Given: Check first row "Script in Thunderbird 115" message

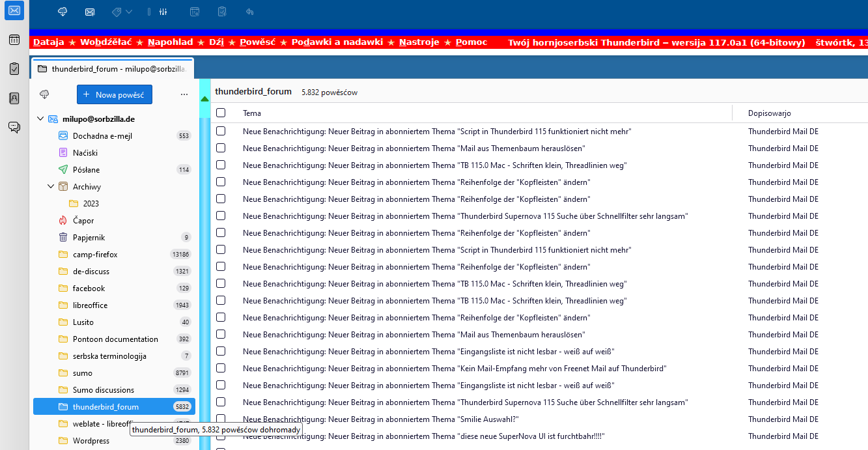Looking at the screenshot, I should (x=221, y=131).
